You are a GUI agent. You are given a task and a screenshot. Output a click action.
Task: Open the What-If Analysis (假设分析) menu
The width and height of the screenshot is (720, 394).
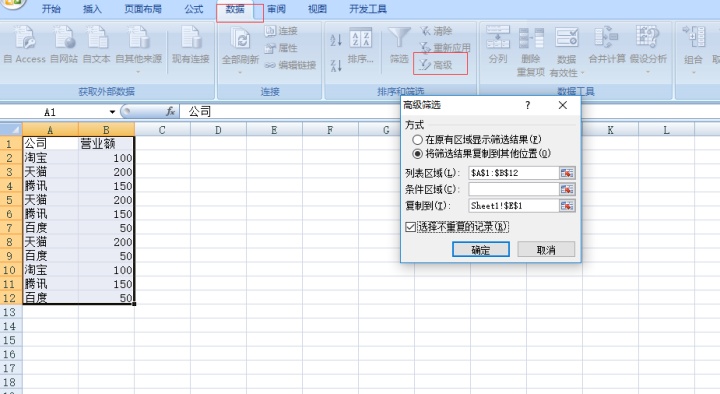(648, 50)
